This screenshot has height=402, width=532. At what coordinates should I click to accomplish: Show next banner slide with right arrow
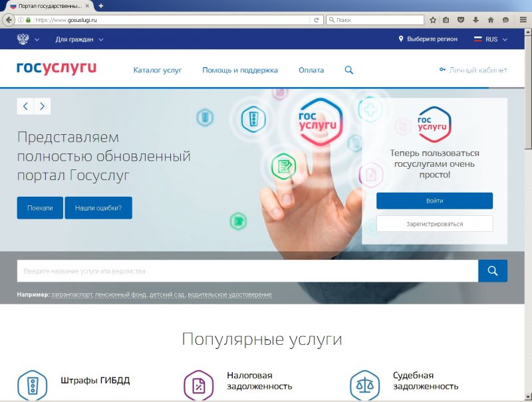42,106
